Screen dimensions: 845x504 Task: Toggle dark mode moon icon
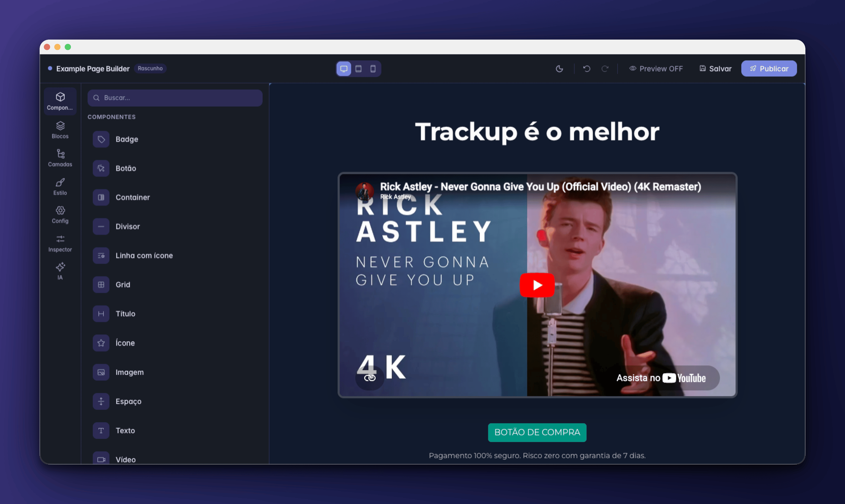559,69
